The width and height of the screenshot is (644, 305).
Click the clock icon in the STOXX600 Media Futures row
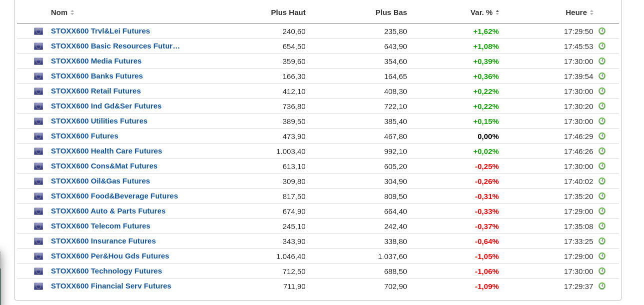602,61
